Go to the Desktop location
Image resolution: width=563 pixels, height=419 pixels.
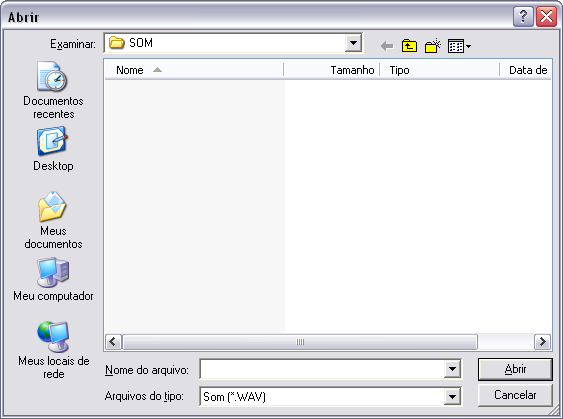53,149
